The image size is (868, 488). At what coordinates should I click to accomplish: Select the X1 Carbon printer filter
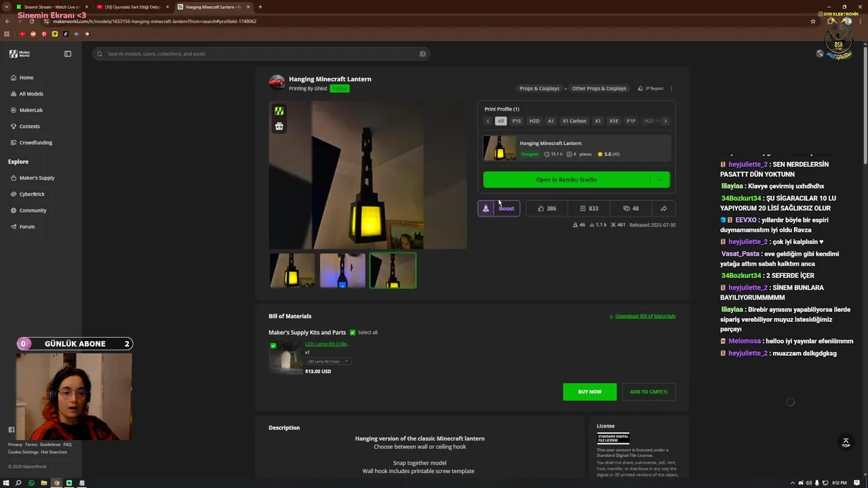pos(574,121)
